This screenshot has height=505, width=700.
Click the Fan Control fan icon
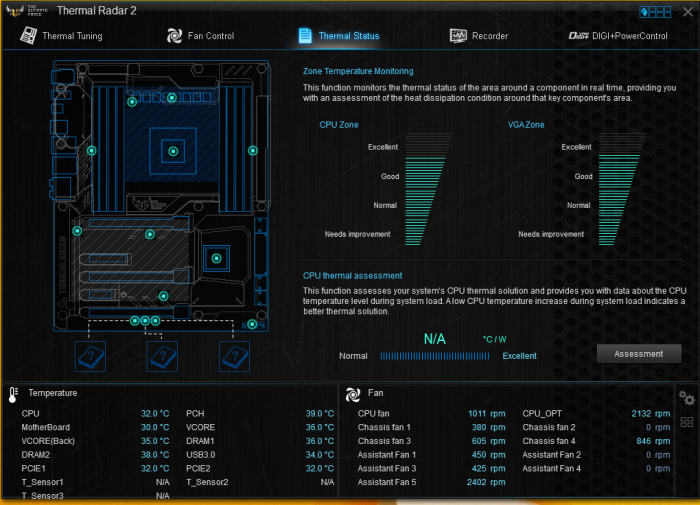[x=174, y=36]
